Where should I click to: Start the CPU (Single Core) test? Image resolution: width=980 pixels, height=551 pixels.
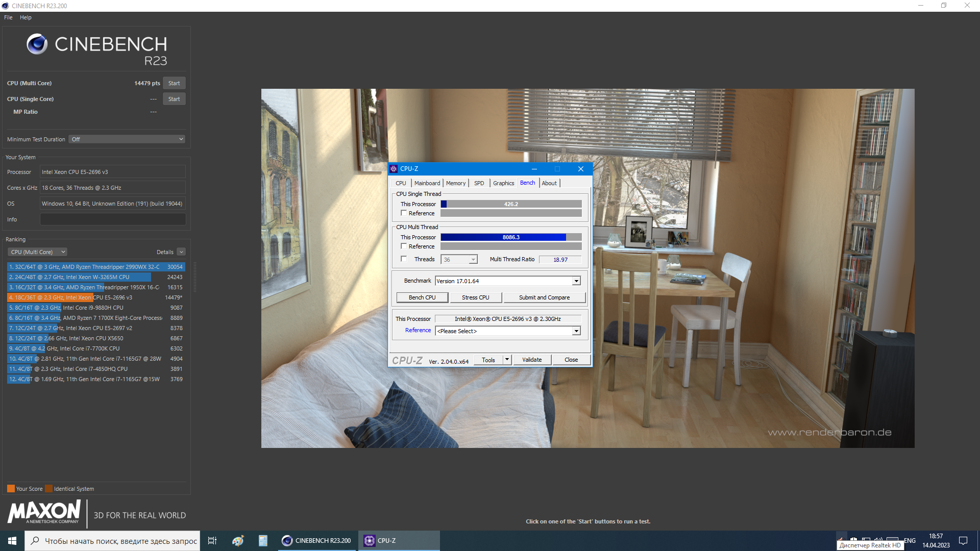pos(174,99)
